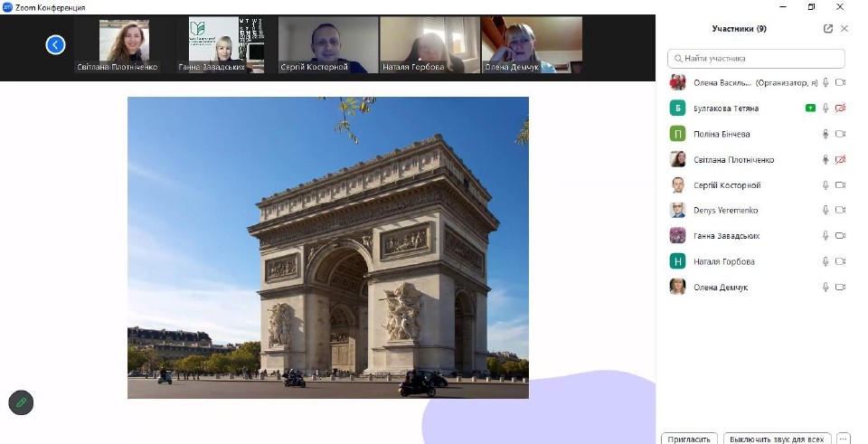Click the Пригласить invite button
Viewport: 868px width, 444px height.
point(689,439)
